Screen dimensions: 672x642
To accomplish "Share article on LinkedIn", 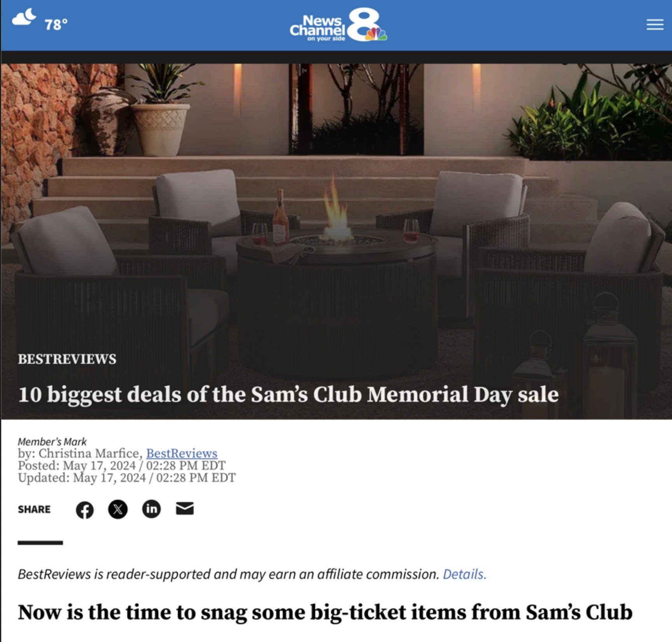I will pos(151,509).
